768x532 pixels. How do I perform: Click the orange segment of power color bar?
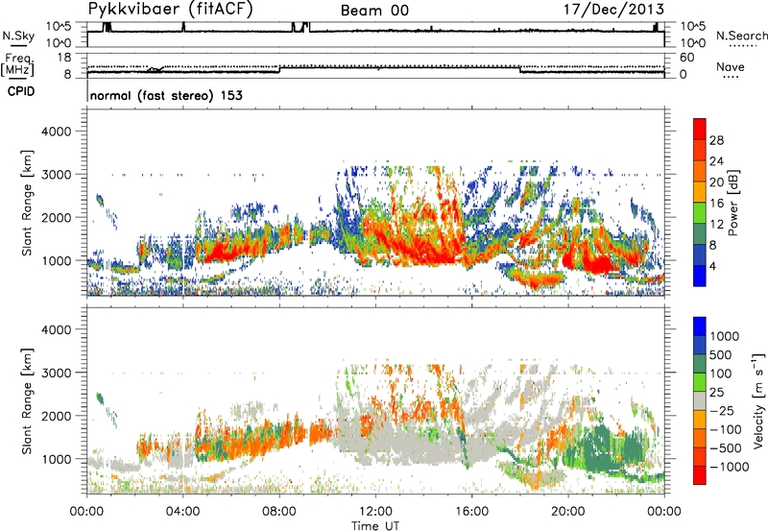(700, 171)
